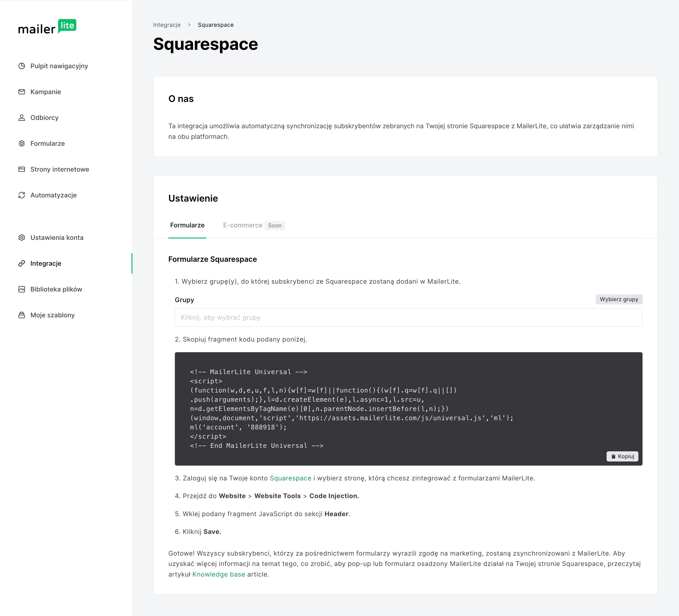Open the Squarespace account link

(290, 478)
